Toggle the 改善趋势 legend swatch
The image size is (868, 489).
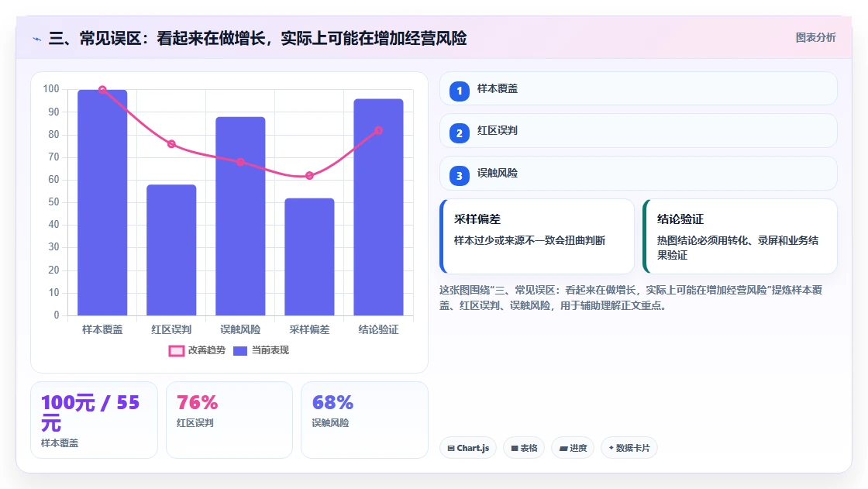(x=177, y=350)
